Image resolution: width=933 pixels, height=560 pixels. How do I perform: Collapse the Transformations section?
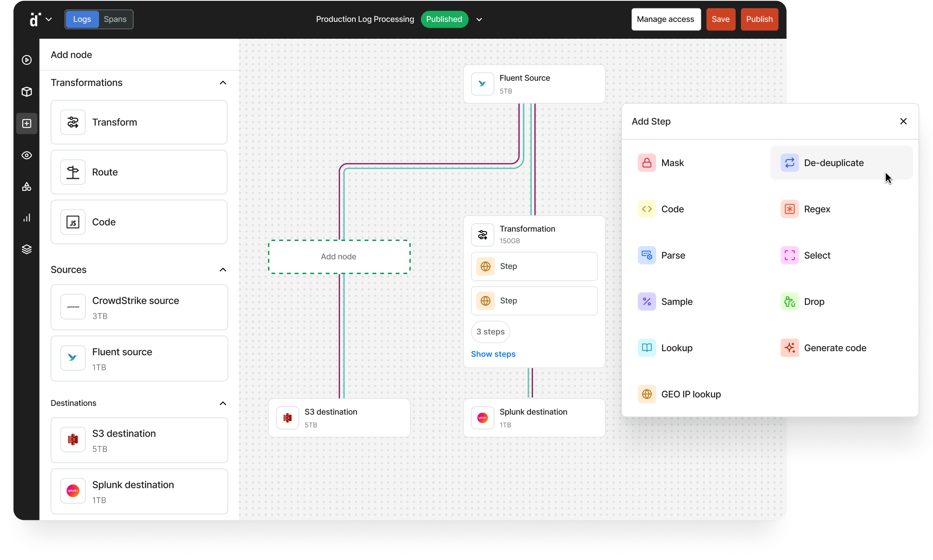point(223,83)
